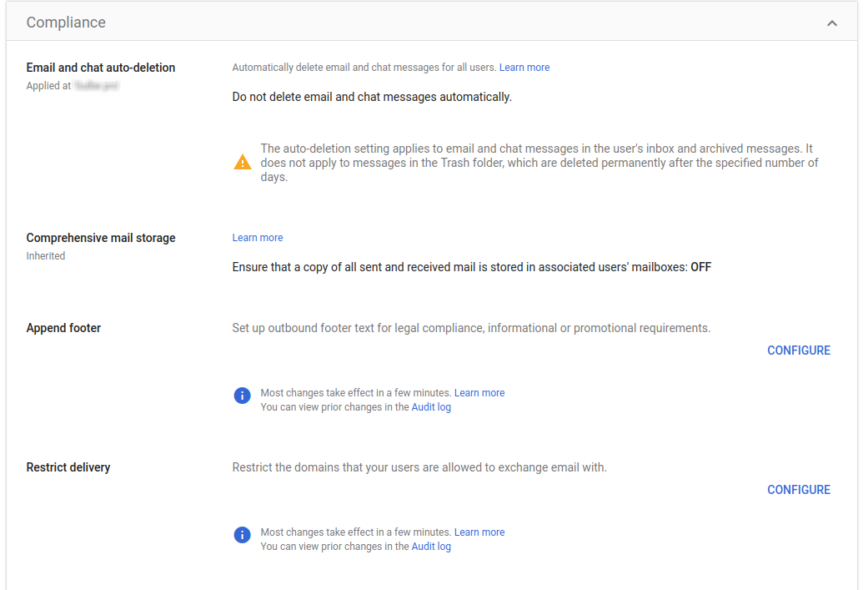This screenshot has height=590, width=868.
Task: Click the info icon below Append footer
Action: [242, 395]
